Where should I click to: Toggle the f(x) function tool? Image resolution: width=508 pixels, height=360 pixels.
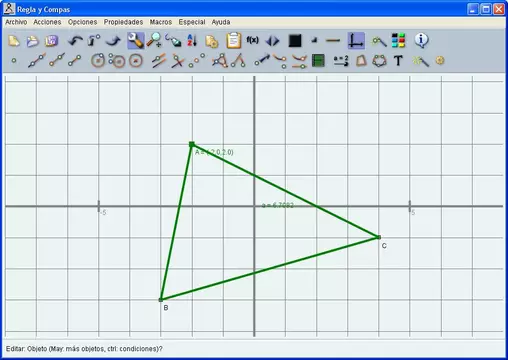pyautogui.click(x=252, y=40)
